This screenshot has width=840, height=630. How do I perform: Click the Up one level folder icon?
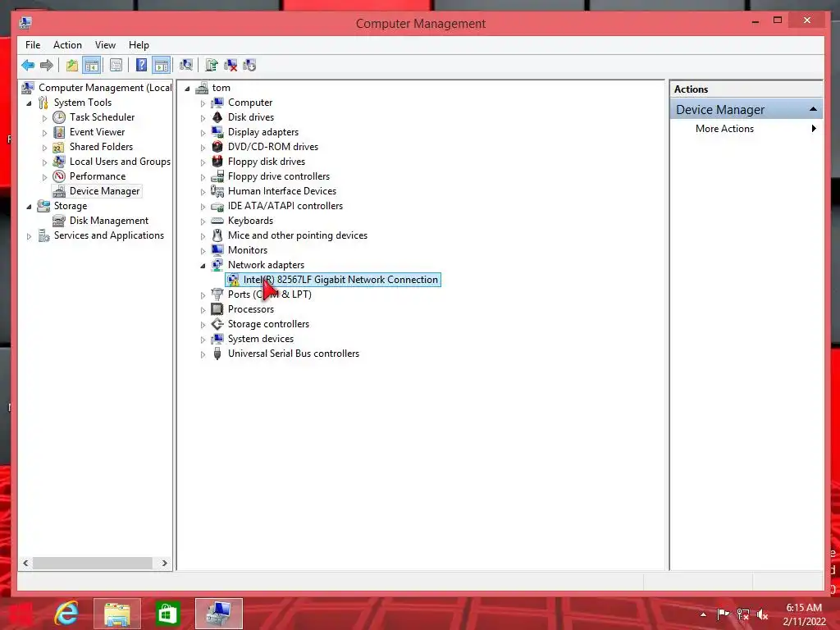point(72,66)
